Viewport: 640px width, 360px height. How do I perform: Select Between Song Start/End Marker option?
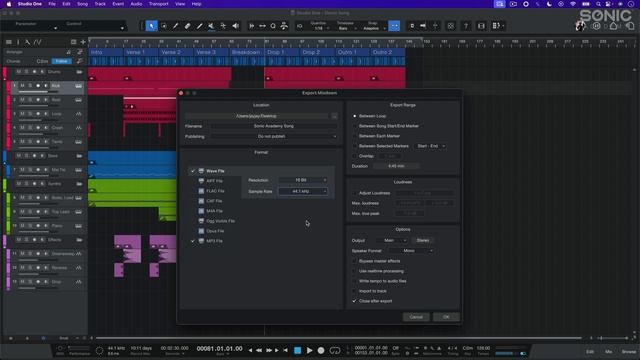[x=354, y=126]
